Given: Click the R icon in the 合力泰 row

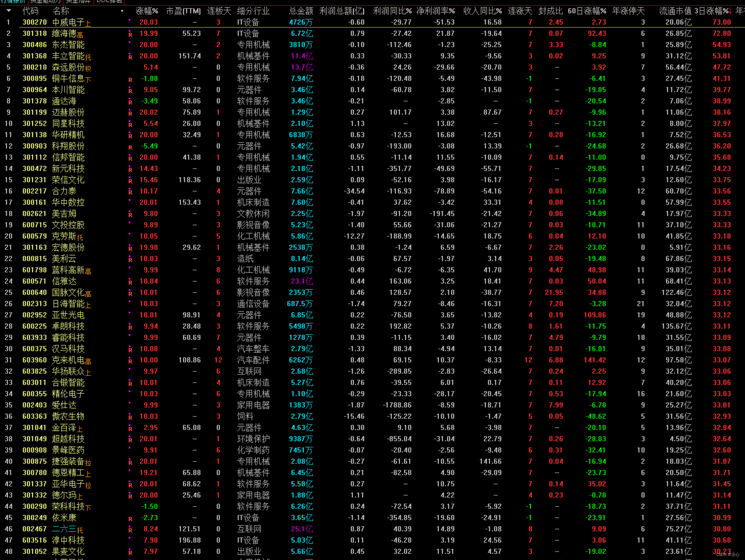Looking at the screenshot, I should [x=130, y=192].
